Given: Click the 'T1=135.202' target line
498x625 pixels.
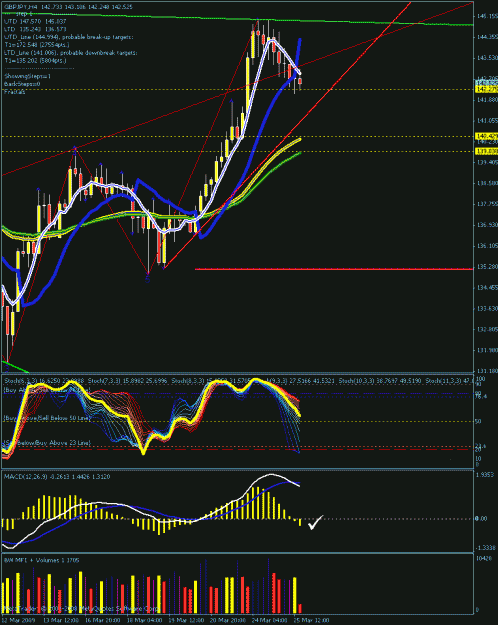Looking at the screenshot, I should tap(35, 61).
